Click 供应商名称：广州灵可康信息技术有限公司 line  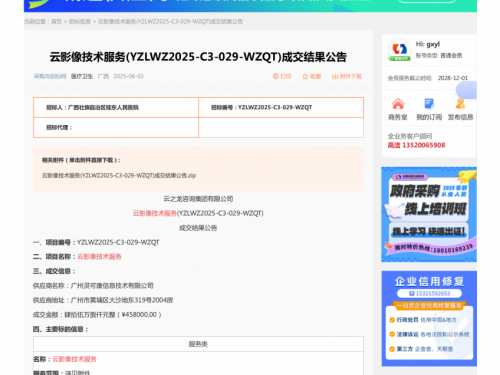coord(93,286)
